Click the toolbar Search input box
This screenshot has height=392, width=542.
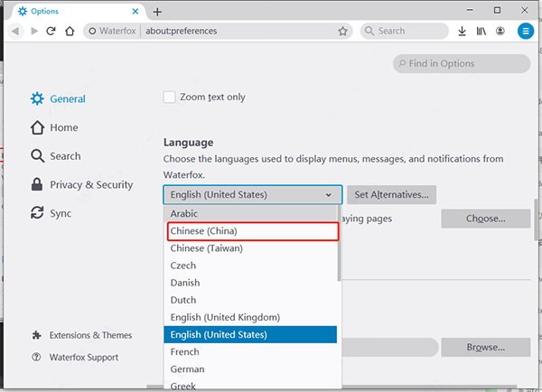click(x=405, y=31)
